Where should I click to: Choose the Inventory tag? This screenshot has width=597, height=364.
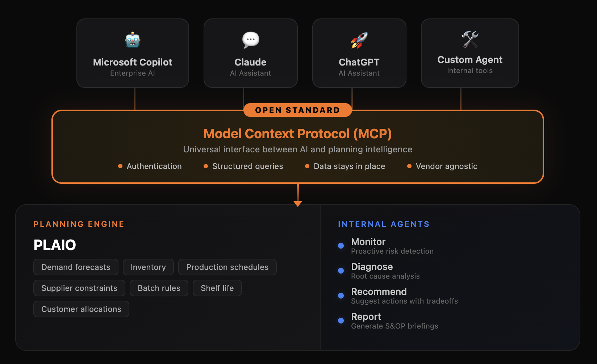pyautogui.click(x=148, y=267)
